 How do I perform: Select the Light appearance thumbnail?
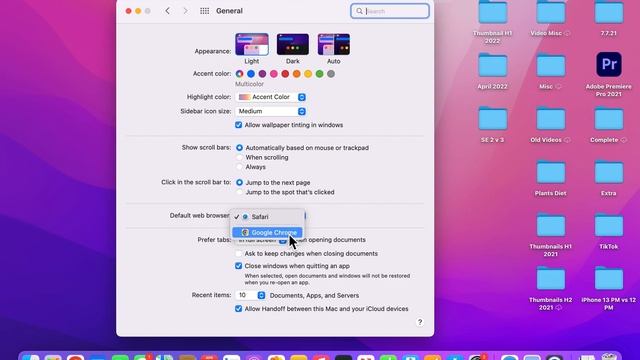pyautogui.click(x=252, y=44)
